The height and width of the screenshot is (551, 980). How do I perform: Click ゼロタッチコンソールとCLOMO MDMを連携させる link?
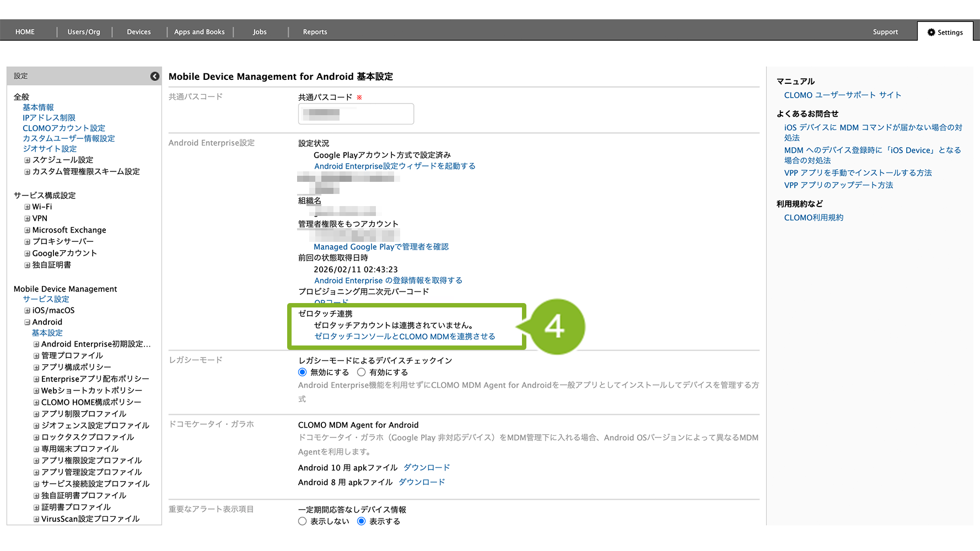coord(405,337)
